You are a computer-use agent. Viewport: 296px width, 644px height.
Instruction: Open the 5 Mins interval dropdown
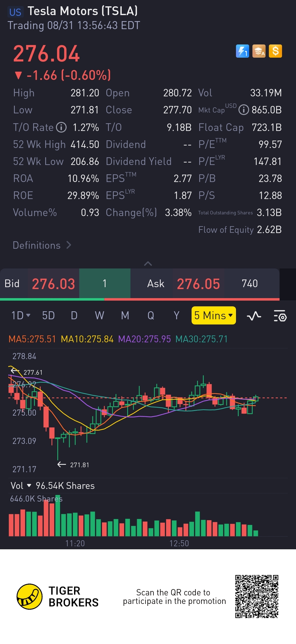[x=214, y=315]
